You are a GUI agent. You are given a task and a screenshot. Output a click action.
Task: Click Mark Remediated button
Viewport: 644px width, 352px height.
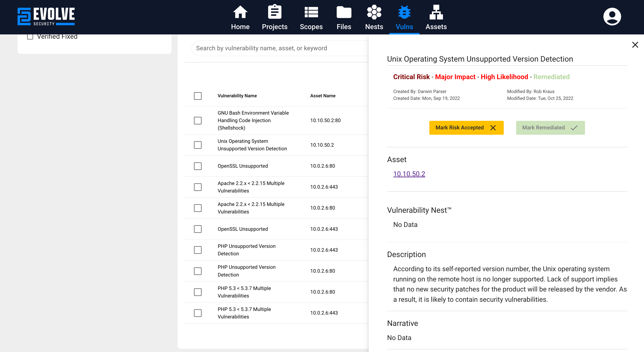click(x=550, y=128)
